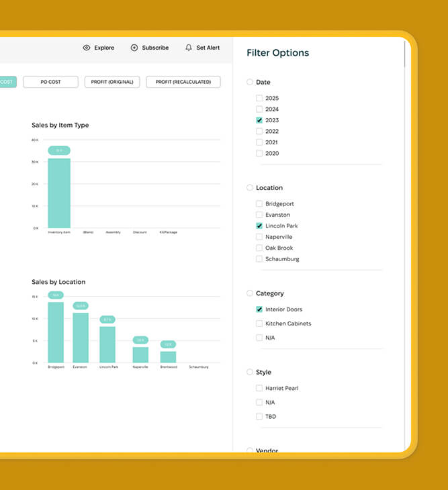Viewport: 448px width, 490px height.
Task: Select the Category radio button
Action: pos(250,293)
